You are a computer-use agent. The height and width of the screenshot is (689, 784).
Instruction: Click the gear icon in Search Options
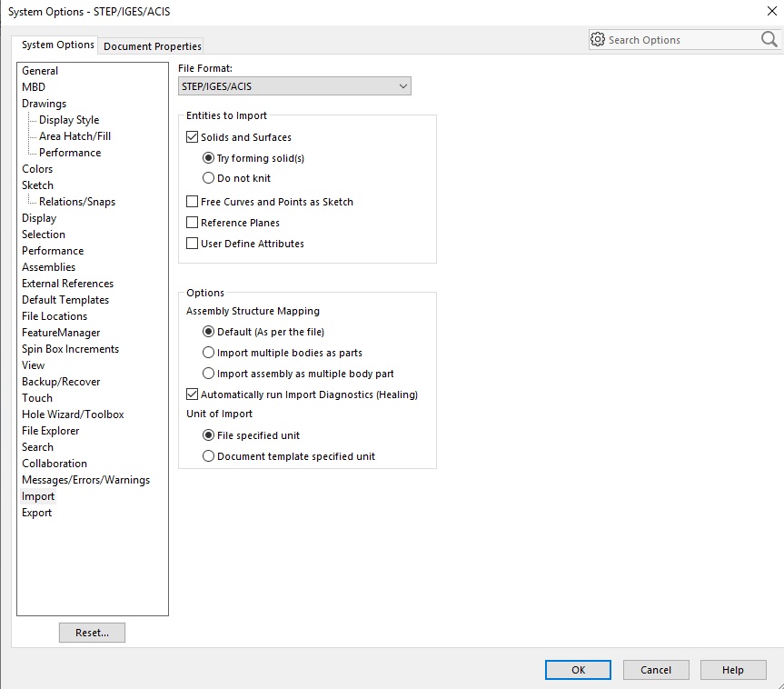(x=598, y=39)
